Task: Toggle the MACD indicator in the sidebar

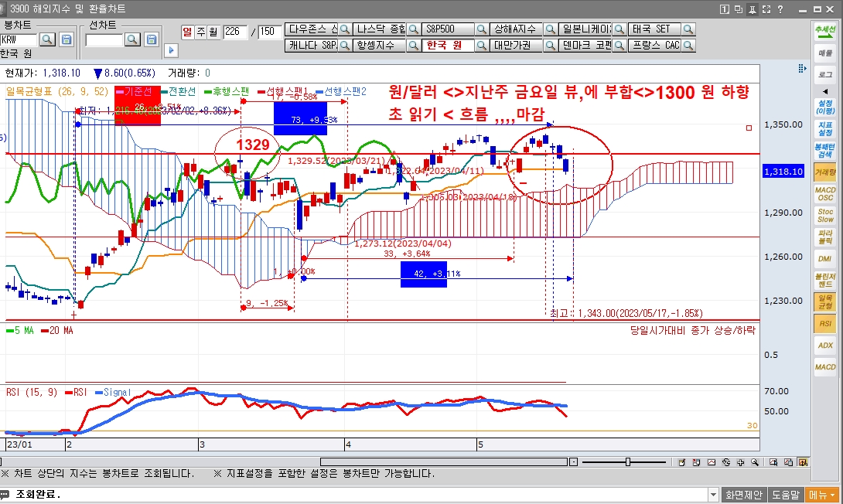Action: coord(825,367)
